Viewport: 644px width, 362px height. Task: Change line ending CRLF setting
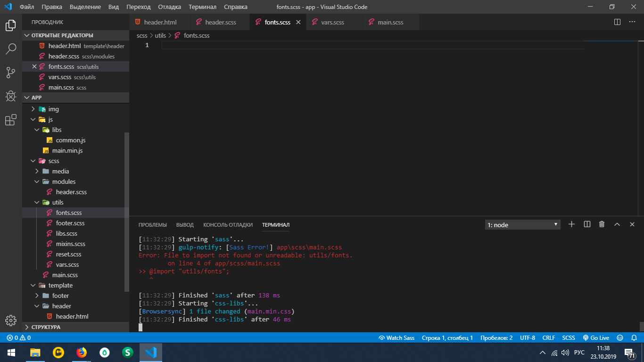click(549, 337)
